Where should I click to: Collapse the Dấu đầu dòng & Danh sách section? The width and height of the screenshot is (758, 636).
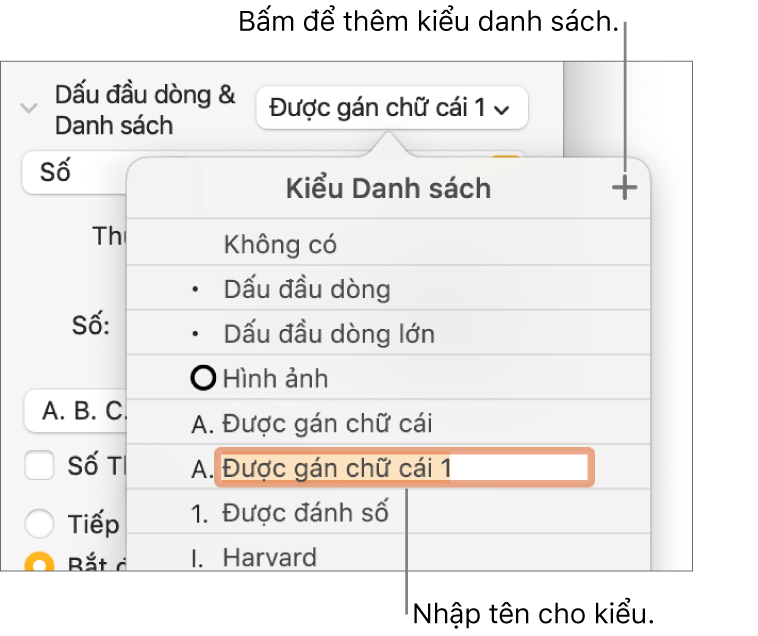coord(29,108)
